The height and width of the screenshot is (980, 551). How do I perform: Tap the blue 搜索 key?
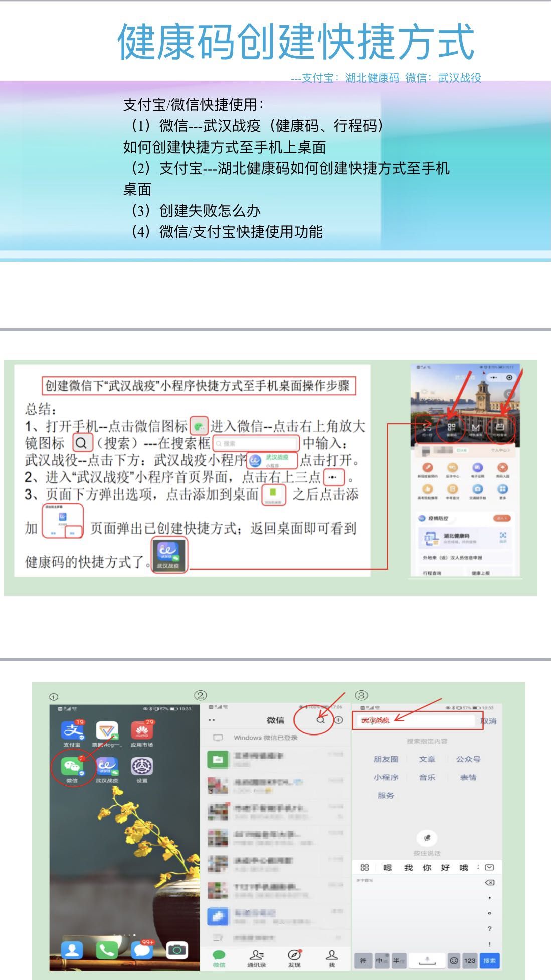[490, 960]
